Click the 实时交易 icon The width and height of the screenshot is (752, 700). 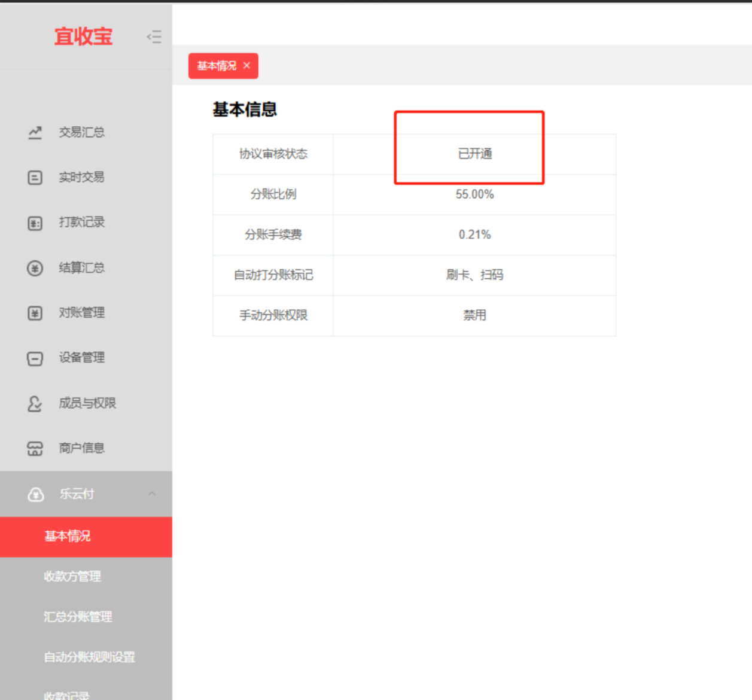click(35, 178)
